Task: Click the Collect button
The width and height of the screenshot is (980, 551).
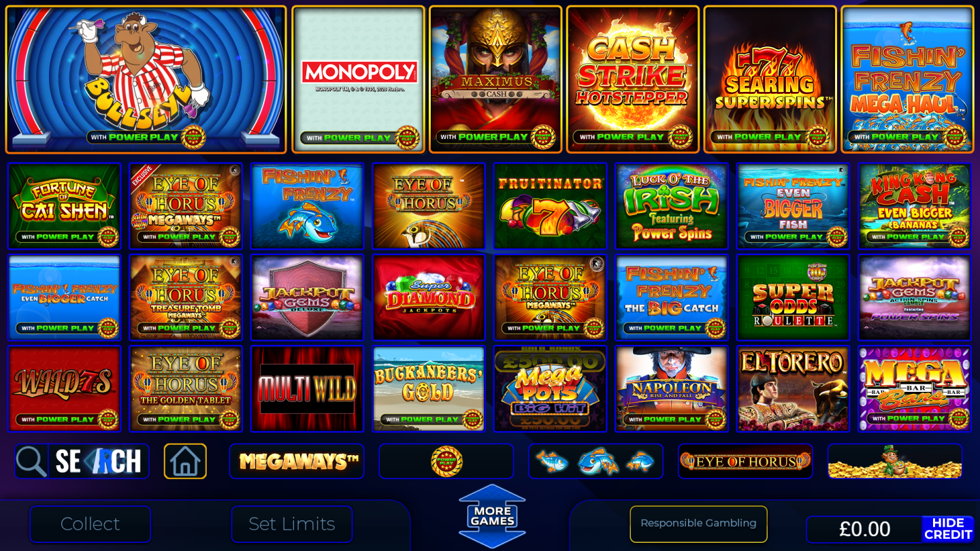Action: (90, 524)
